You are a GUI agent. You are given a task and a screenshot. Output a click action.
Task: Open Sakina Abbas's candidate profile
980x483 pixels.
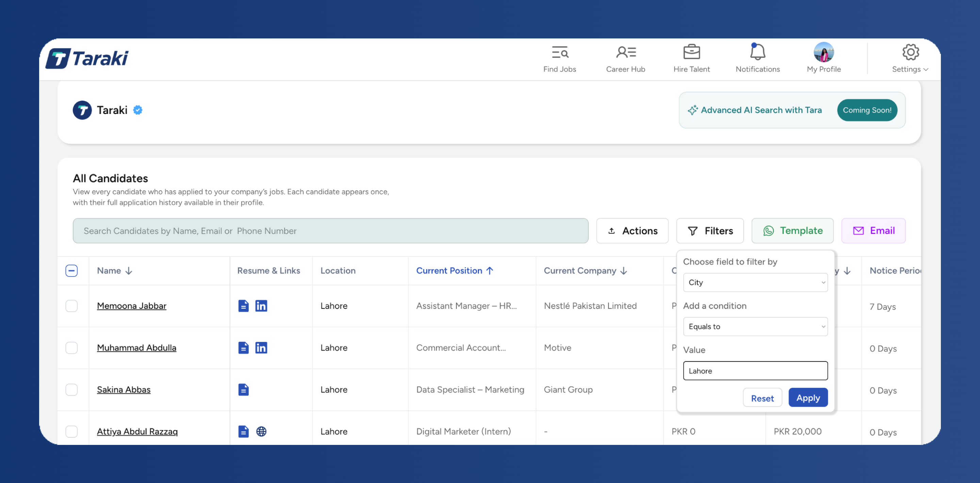click(x=124, y=389)
